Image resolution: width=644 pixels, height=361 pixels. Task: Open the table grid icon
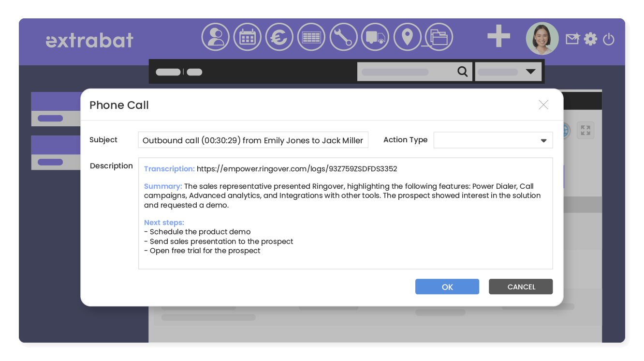(x=311, y=37)
